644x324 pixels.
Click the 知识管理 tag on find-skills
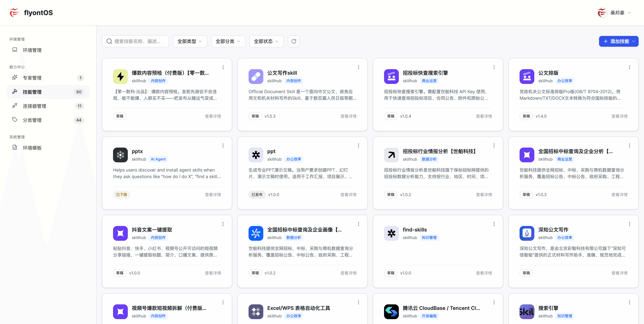(429, 237)
